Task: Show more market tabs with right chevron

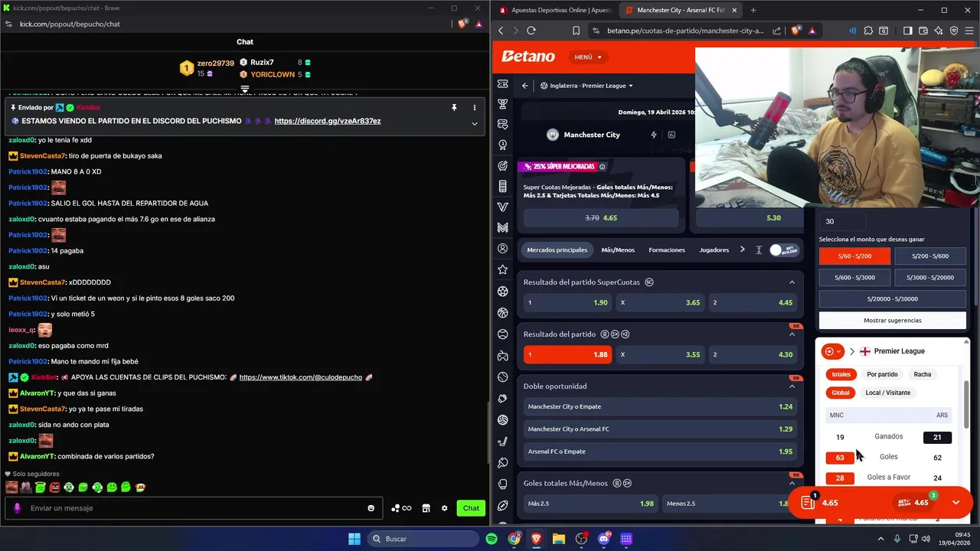Action: click(x=742, y=249)
